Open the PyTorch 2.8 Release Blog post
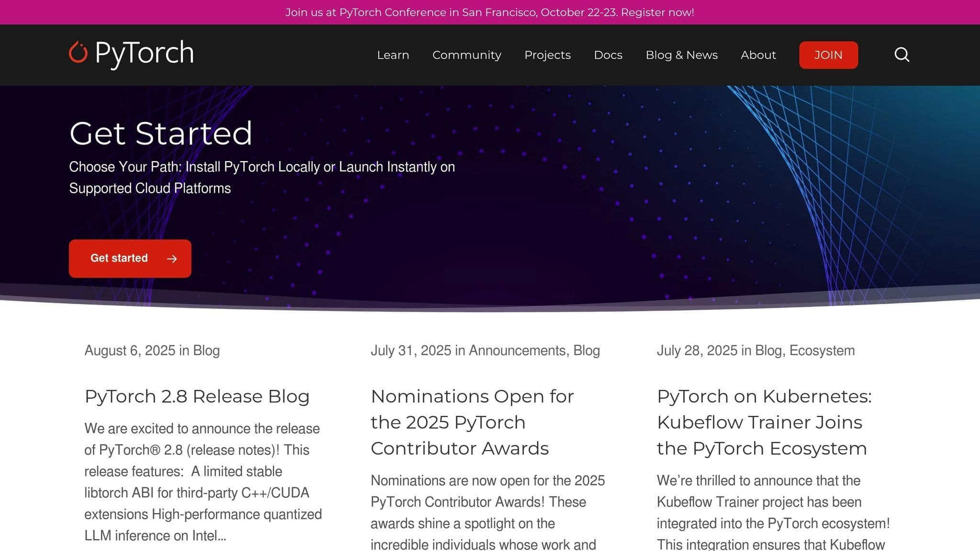 (x=197, y=397)
